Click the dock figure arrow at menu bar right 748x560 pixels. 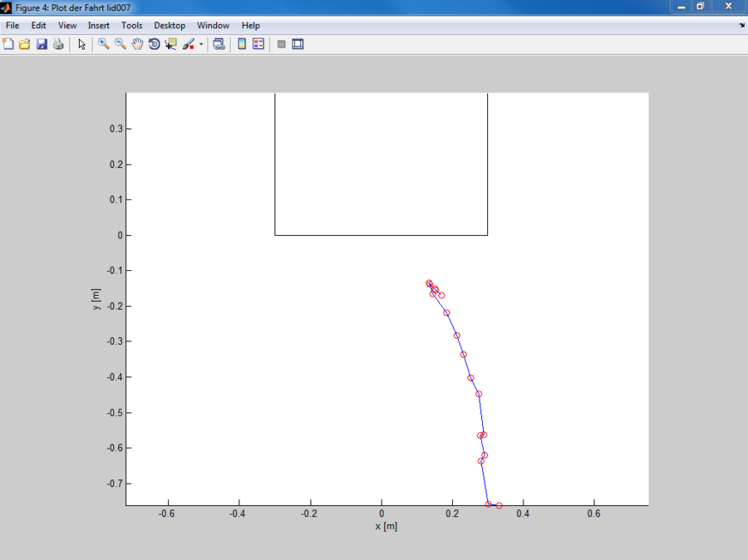tap(741, 26)
